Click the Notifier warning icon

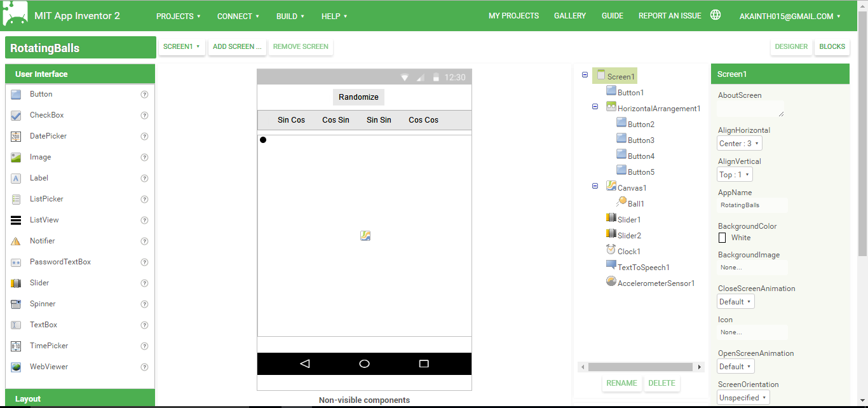pyautogui.click(x=17, y=241)
